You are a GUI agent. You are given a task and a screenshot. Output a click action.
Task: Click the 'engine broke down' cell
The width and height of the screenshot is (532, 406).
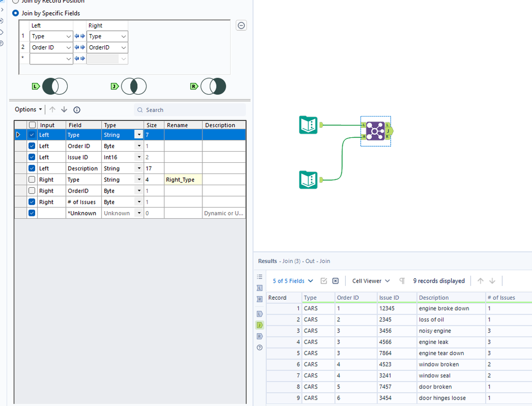point(451,309)
